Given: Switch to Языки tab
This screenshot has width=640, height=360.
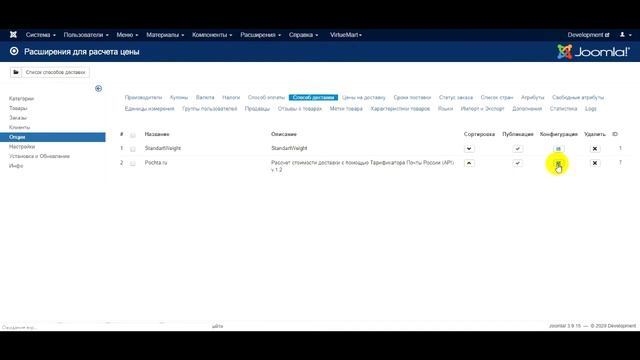Looking at the screenshot, I should coord(445,109).
